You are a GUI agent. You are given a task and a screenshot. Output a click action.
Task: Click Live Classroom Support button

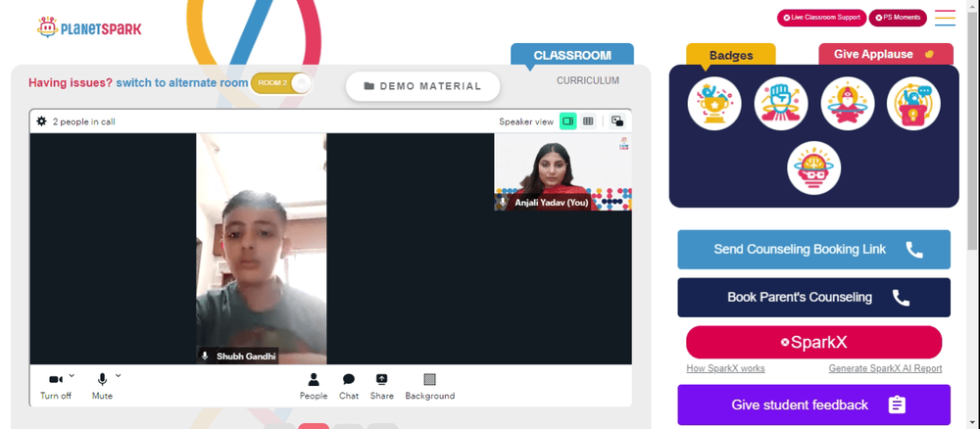coord(821,18)
